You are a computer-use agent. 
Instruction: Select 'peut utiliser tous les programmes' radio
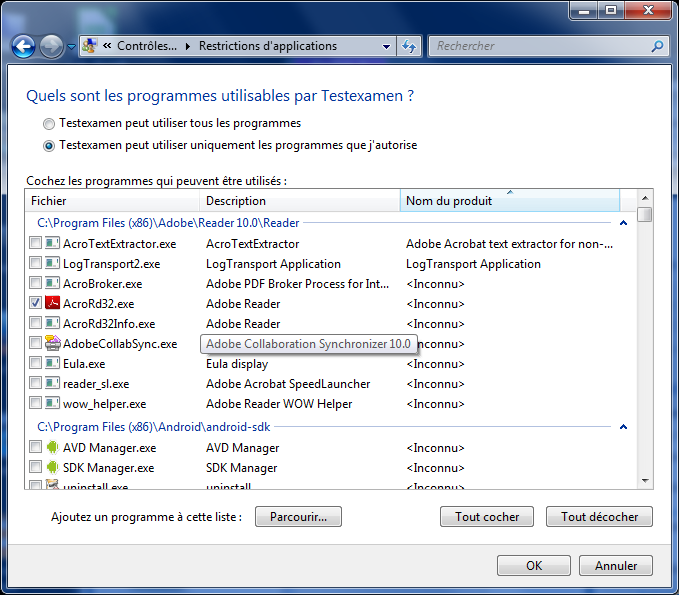(x=49, y=124)
